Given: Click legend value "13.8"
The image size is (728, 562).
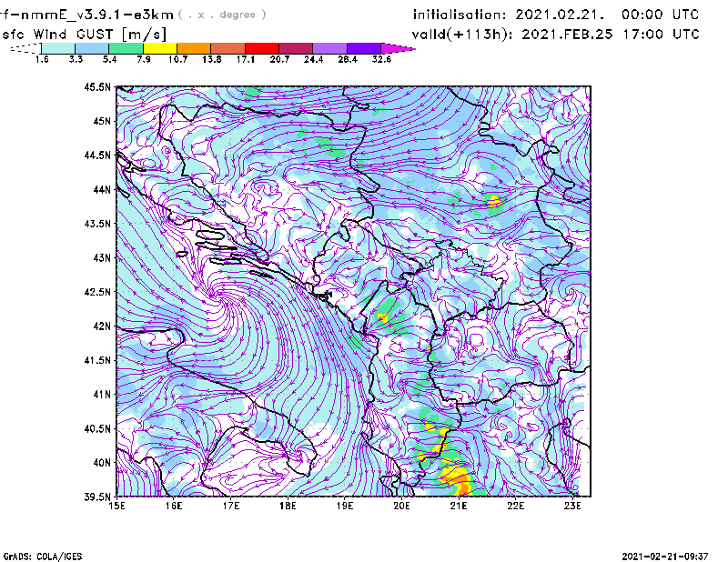Looking at the screenshot, I should point(212,59).
